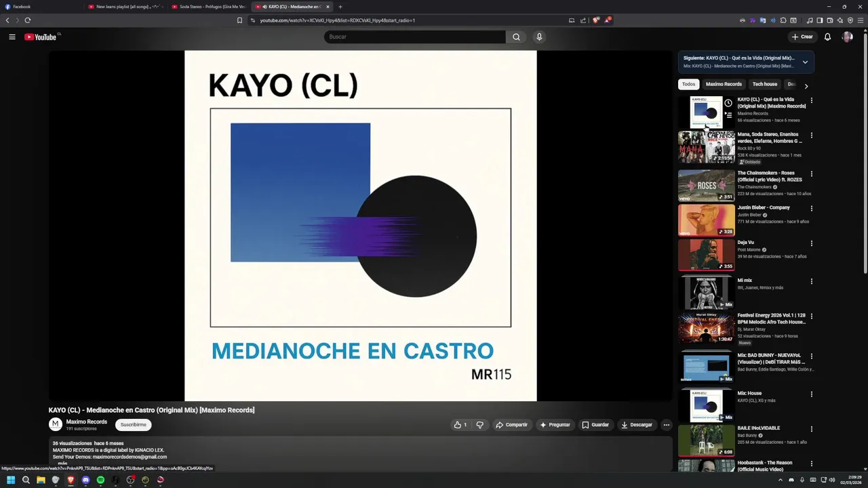
Task: Open the BAD BUNNY NUEVAYoL mix thumbnail
Action: click(x=706, y=367)
